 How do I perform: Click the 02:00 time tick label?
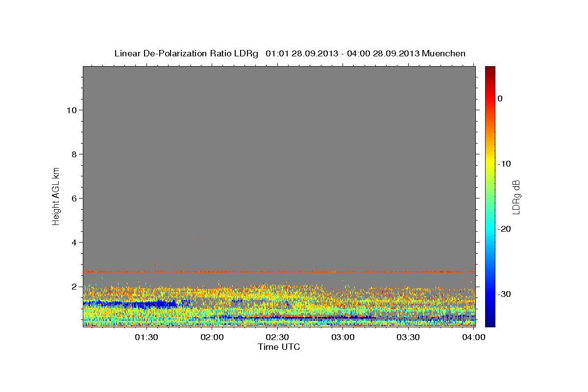pos(212,337)
